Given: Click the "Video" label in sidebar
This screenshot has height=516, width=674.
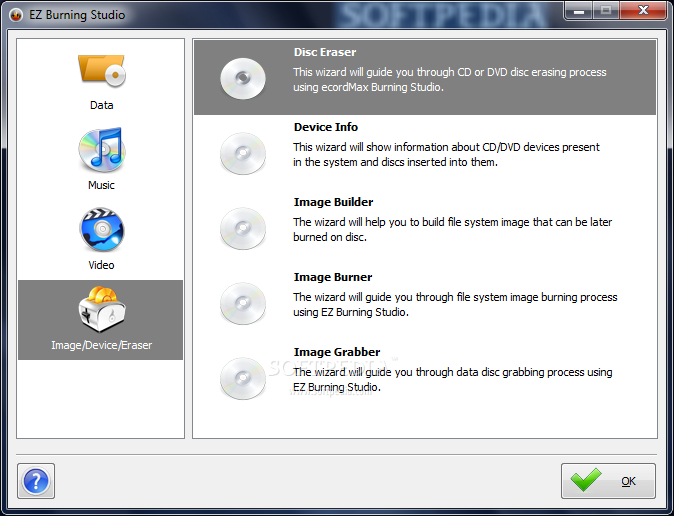Looking at the screenshot, I should click(101, 265).
